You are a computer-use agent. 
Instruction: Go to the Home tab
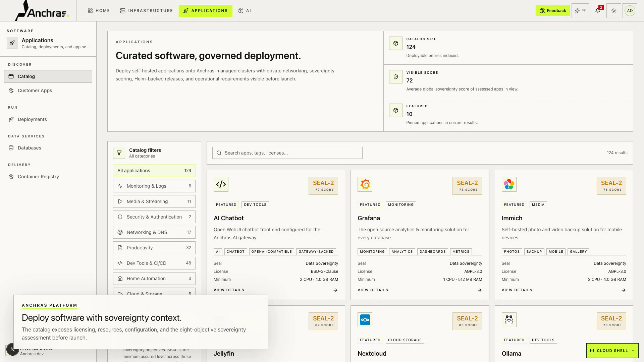click(99, 11)
